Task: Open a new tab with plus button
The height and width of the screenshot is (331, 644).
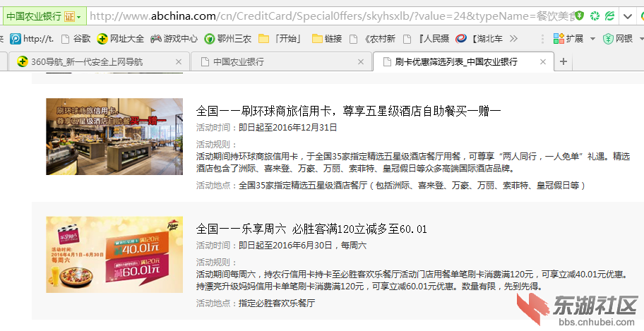Action: point(563,61)
